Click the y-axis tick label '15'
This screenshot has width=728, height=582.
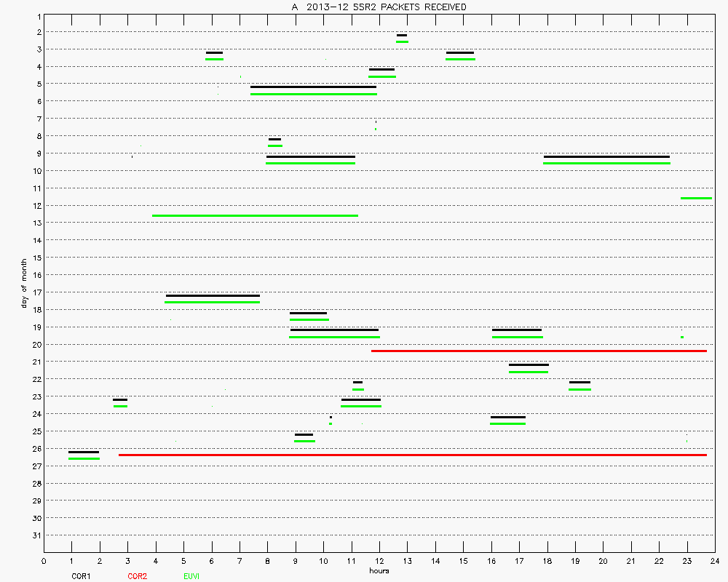click(x=36, y=258)
